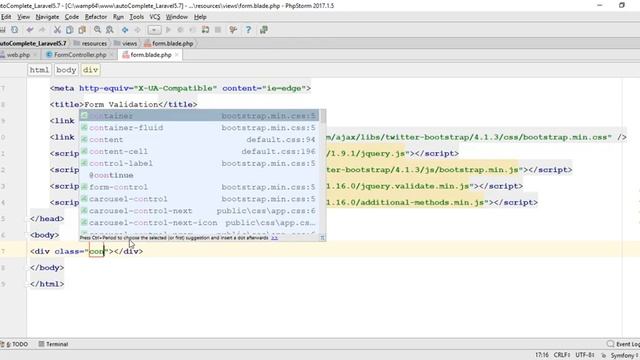The height and width of the screenshot is (360, 640).
Task: Change the UTF-8 file encoding
Action: [x=585, y=355]
